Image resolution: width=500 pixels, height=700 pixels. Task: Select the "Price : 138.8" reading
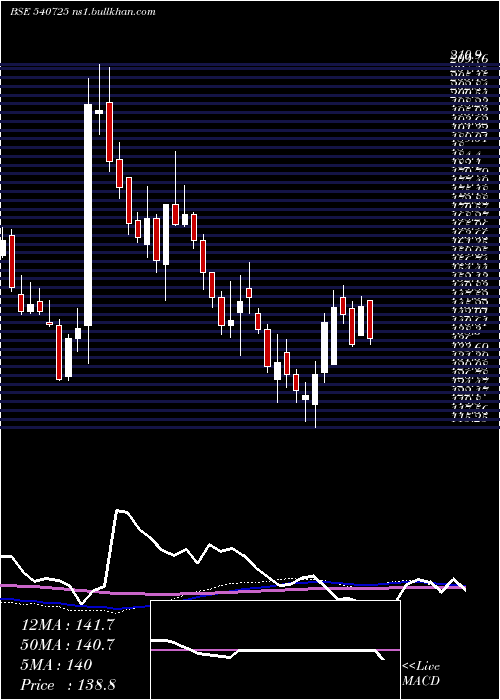point(68,685)
